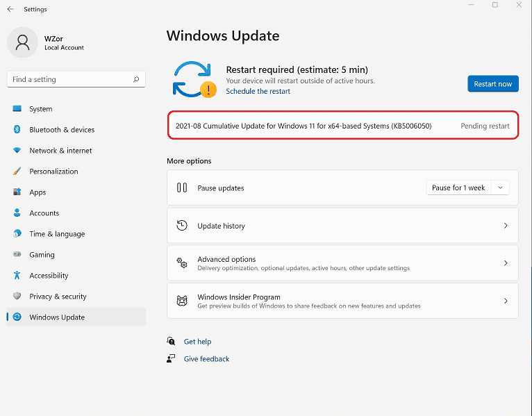Screen dimensions: 532x416
Task: Select Personalization in the sidebar
Action: tap(76, 172)
